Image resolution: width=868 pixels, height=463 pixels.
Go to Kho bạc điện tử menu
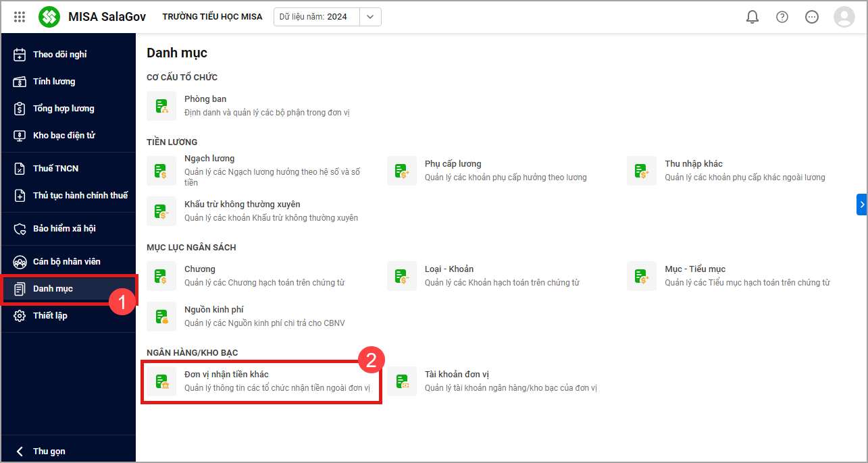(64, 136)
